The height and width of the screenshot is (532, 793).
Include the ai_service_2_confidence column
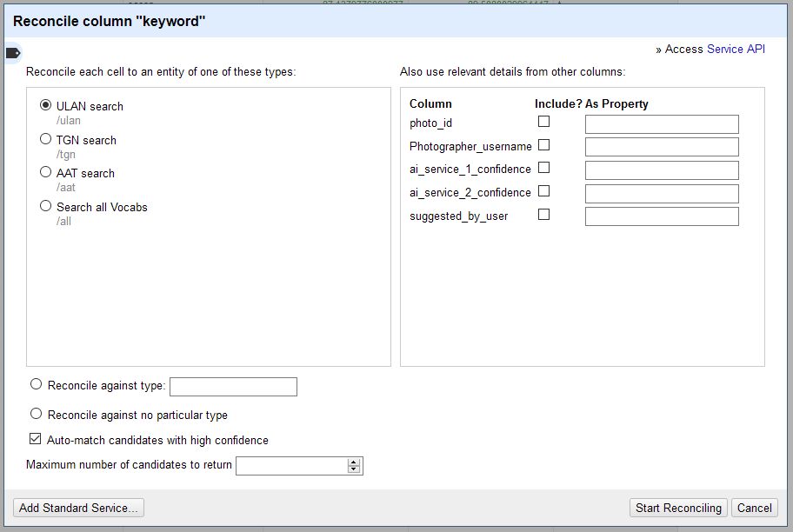pos(543,191)
